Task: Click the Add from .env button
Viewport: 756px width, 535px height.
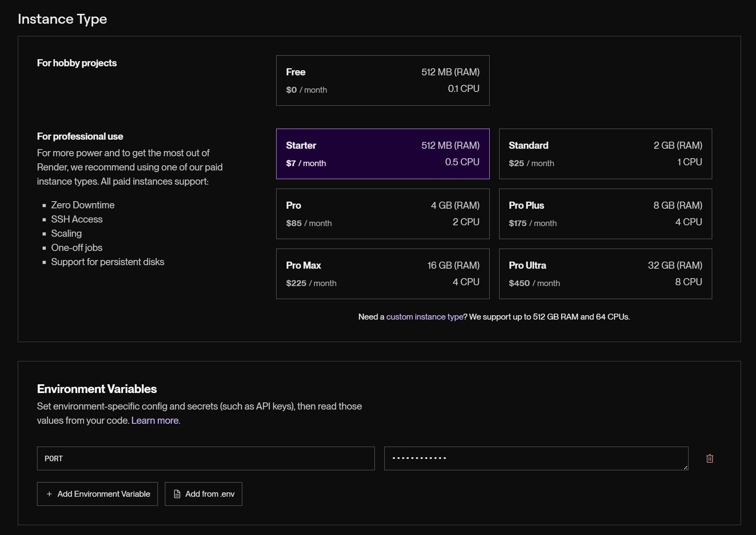Action: tap(203, 494)
